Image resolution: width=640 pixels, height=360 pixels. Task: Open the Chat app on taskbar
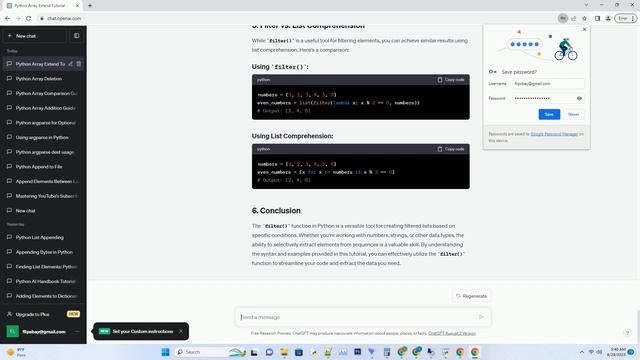tap(269, 352)
